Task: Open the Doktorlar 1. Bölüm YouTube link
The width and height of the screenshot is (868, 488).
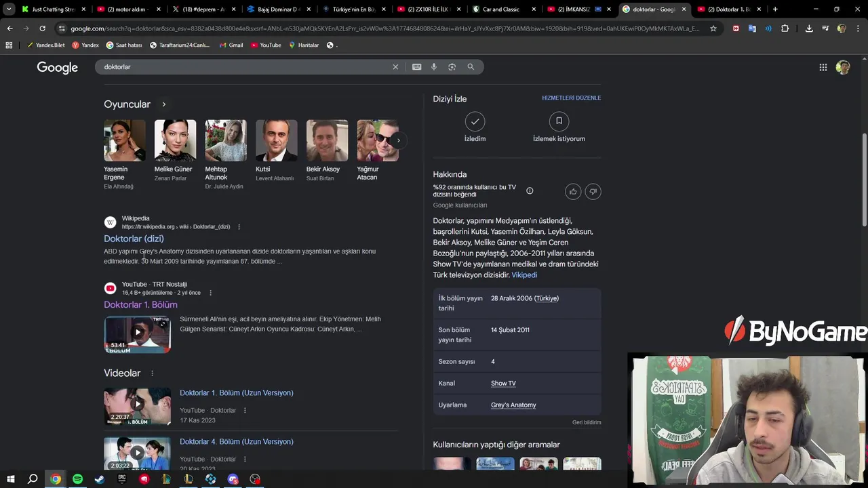Action: [x=140, y=305]
